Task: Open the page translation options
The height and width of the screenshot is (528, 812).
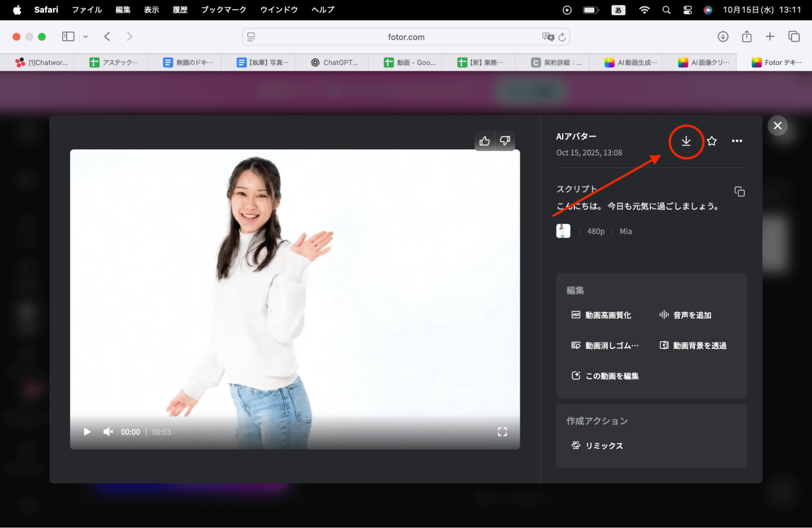Action: [548, 37]
